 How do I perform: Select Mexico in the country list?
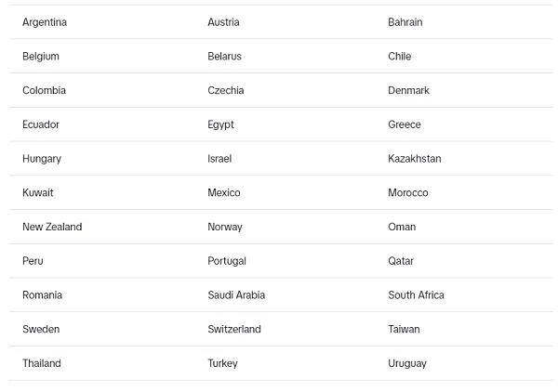click(224, 192)
